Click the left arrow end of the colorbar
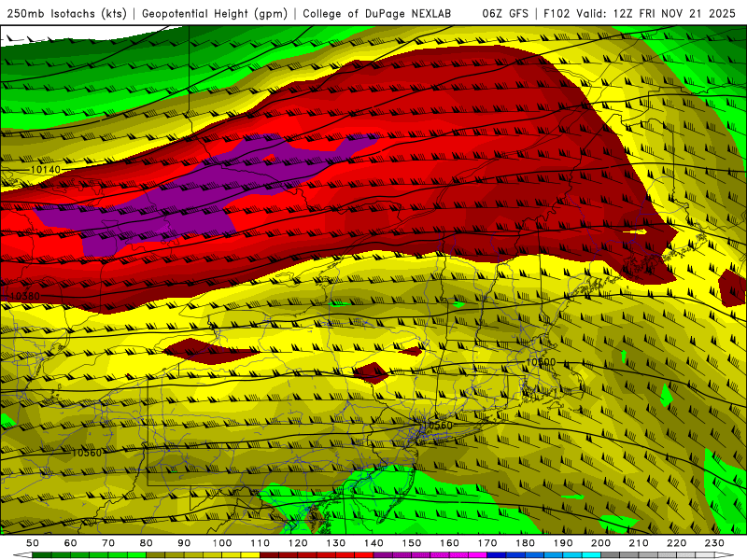The height and width of the screenshot is (560, 747). pos(22,555)
